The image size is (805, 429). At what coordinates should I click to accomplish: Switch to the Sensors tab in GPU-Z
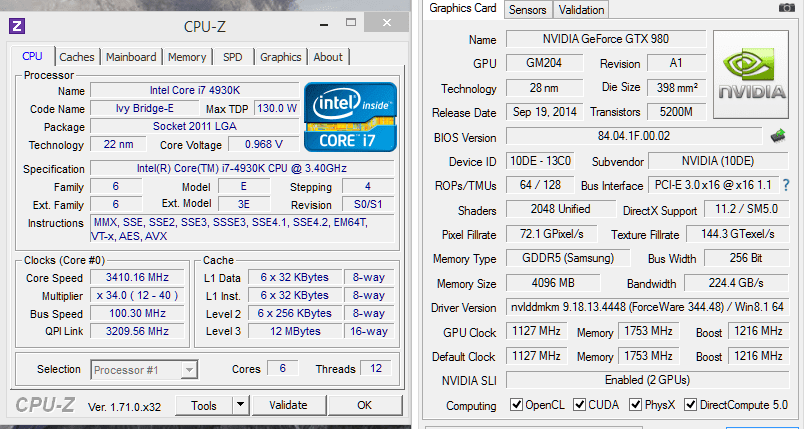pos(528,10)
